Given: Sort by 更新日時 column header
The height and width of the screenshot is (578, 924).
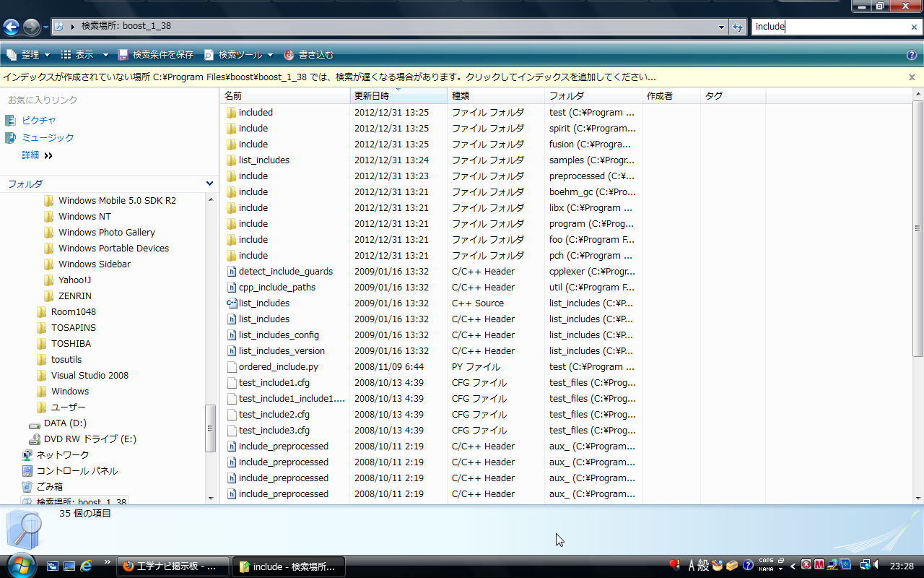Looking at the screenshot, I should (x=372, y=96).
